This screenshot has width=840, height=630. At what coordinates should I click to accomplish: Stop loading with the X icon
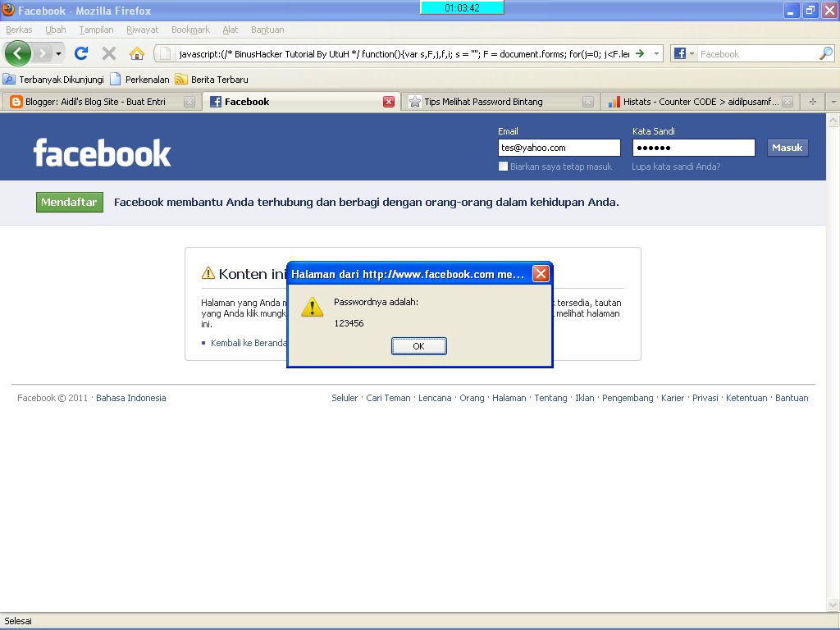(x=109, y=53)
